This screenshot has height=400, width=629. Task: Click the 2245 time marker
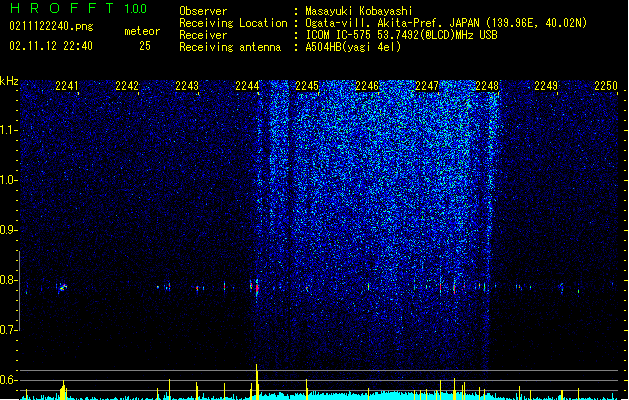pos(307,86)
